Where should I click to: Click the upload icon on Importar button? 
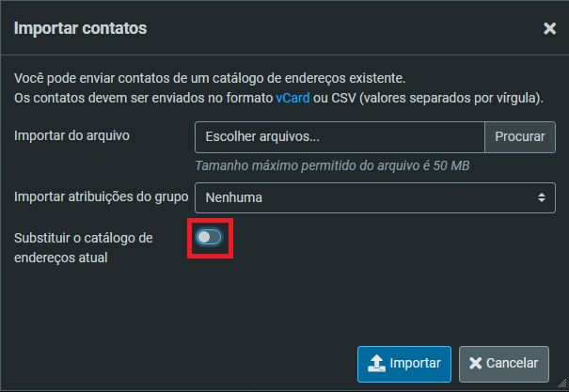(x=375, y=363)
